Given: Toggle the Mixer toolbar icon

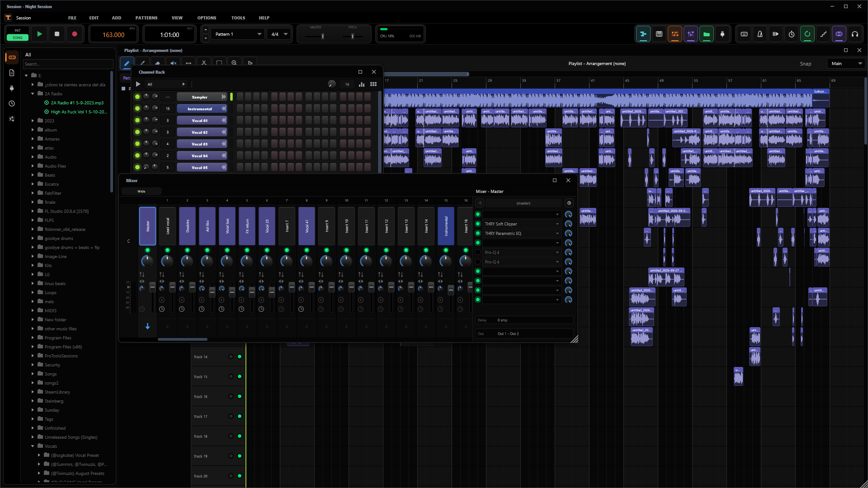Looking at the screenshot, I should click(x=690, y=34).
